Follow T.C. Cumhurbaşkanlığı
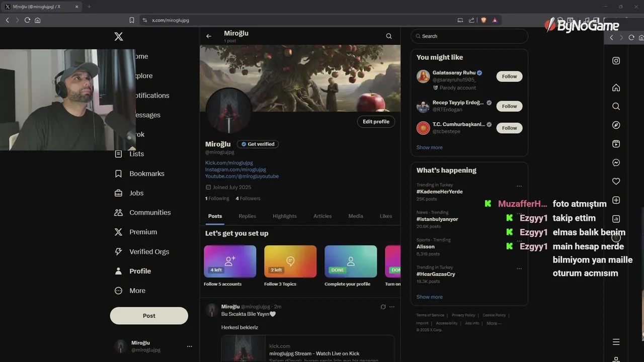Image resolution: width=644 pixels, height=362 pixels. pos(509,128)
